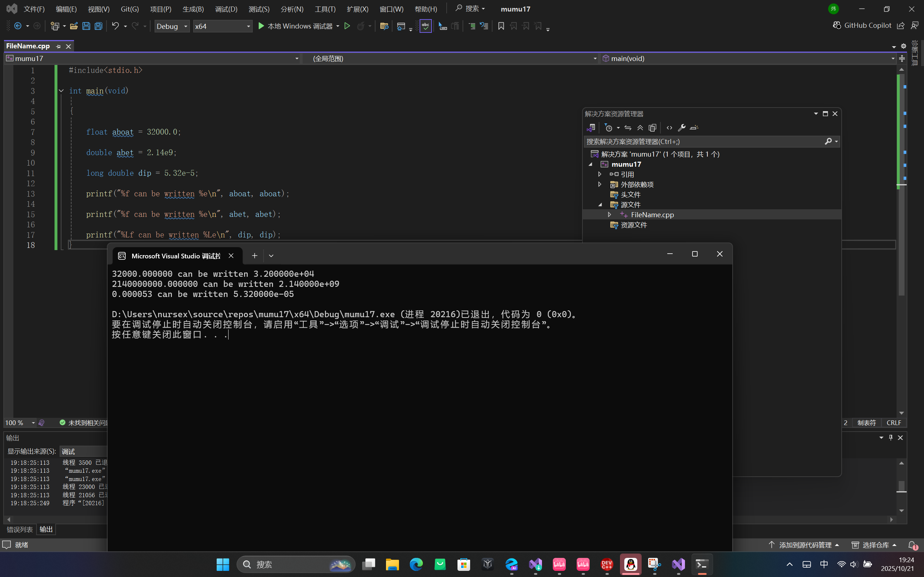Open Properties wrench icon in Solution Explorer
Screen dimensions: 924x577
point(682,128)
